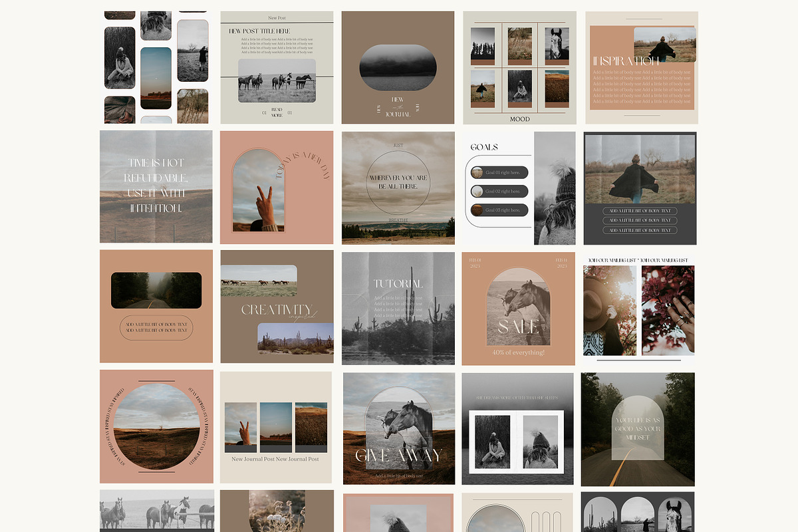Click the running horses photo in the Creativity template
Screen dimensions: 798x532
[x=259, y=281]
